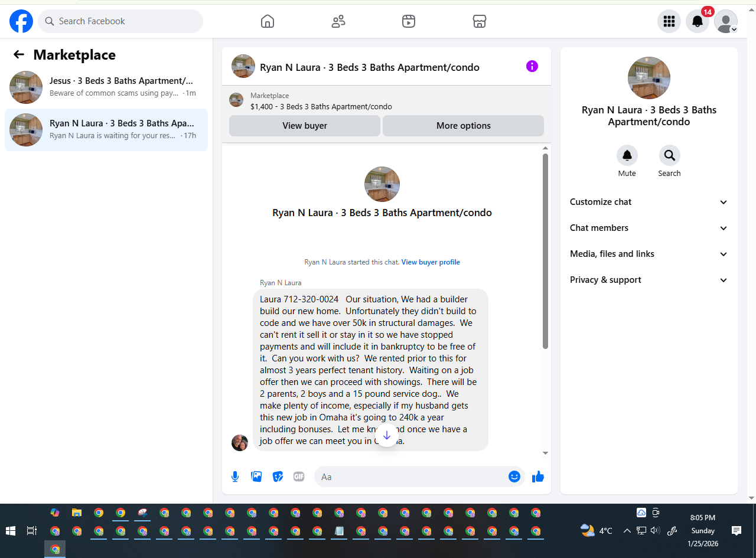Attach a photo with the image icon
Screen dimensions: 756x558
[x=256, y=477]
